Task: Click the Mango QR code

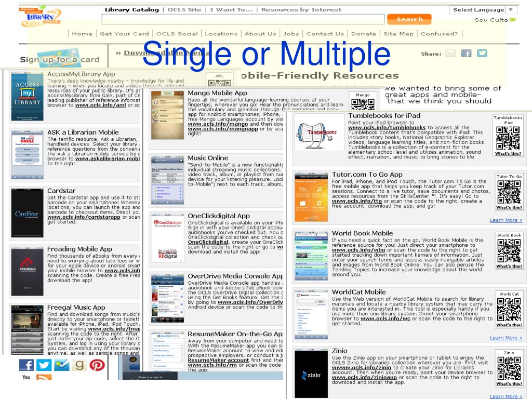Action: (x=363, y=104)
